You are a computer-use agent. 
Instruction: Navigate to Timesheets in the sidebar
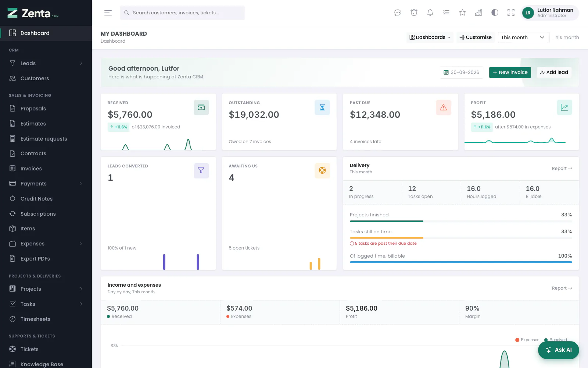[46, 319]
